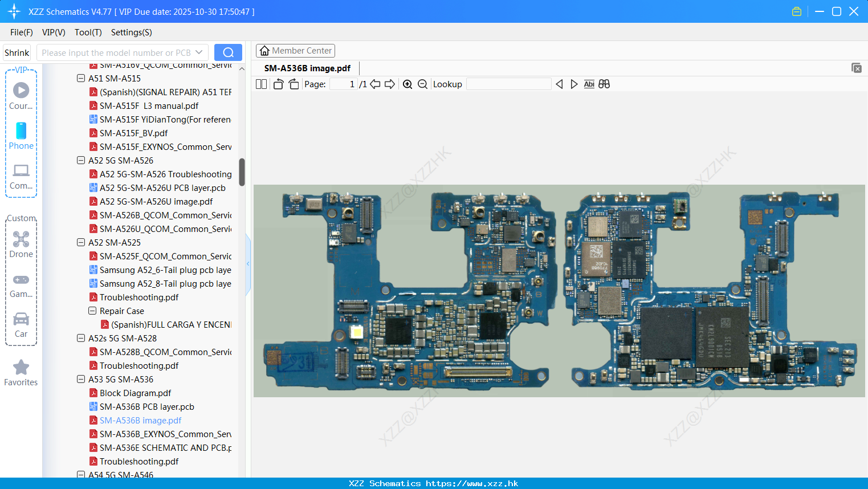Go to previous page arrow
The width and height of the screenshot is (868, 489).
[375, 84]
